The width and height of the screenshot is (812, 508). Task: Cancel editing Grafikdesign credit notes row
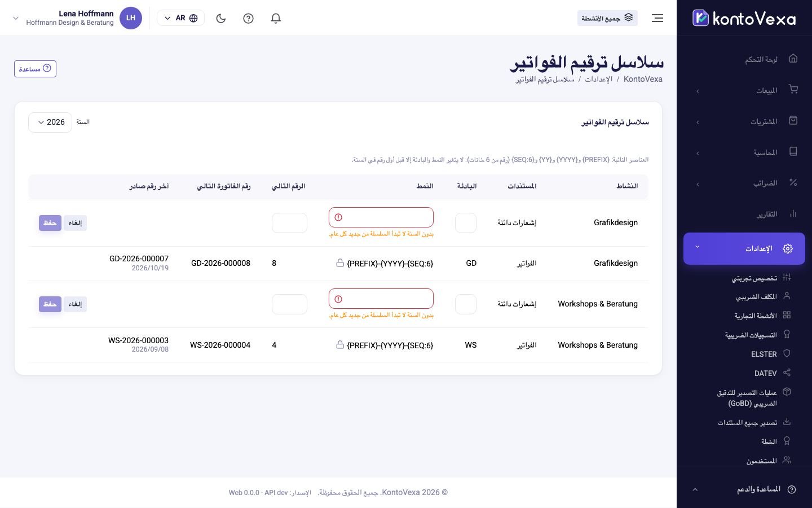[75, 223]
